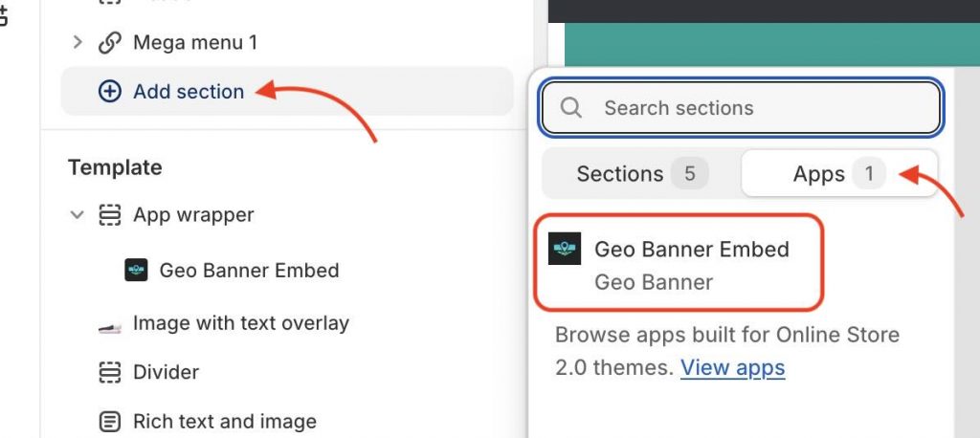This screenshot has height=438, width=980.
Task: Collapse the App wrapper section
Action: (x=77, y=215)
